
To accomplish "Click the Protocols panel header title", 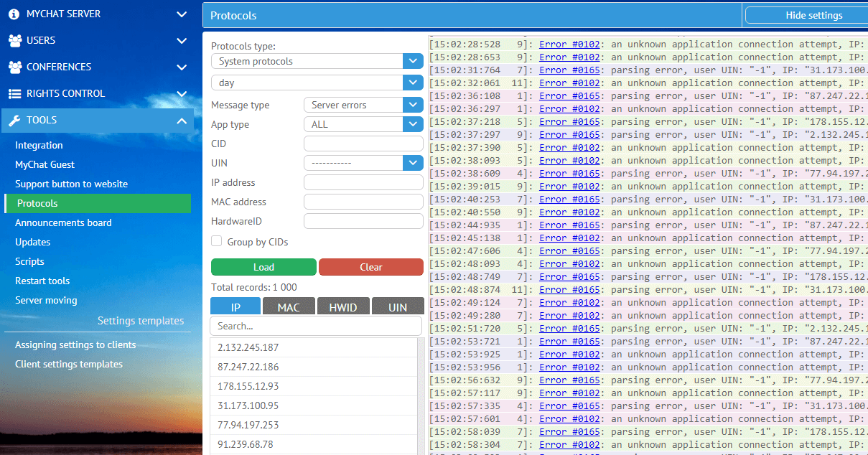I will [x=233, y=15].
